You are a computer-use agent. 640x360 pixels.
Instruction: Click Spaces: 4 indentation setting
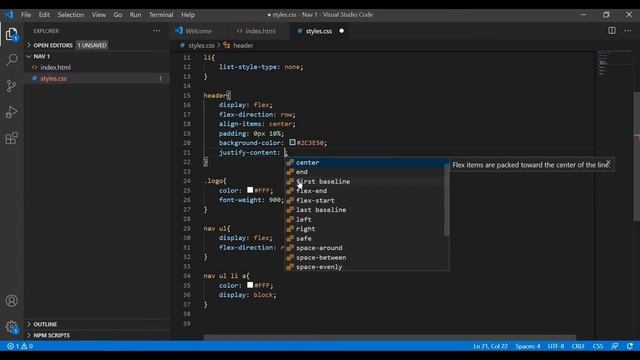(527, 346)
